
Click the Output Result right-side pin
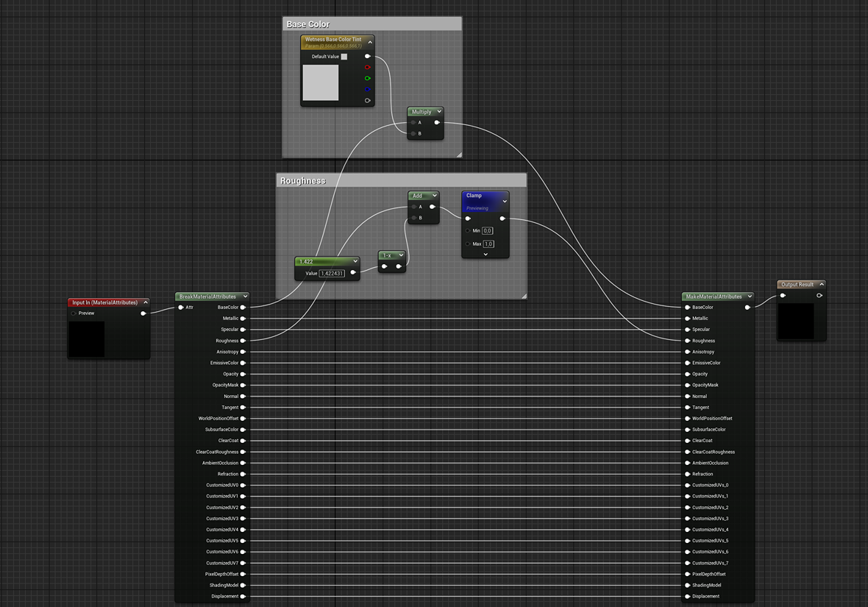(819, 295)
